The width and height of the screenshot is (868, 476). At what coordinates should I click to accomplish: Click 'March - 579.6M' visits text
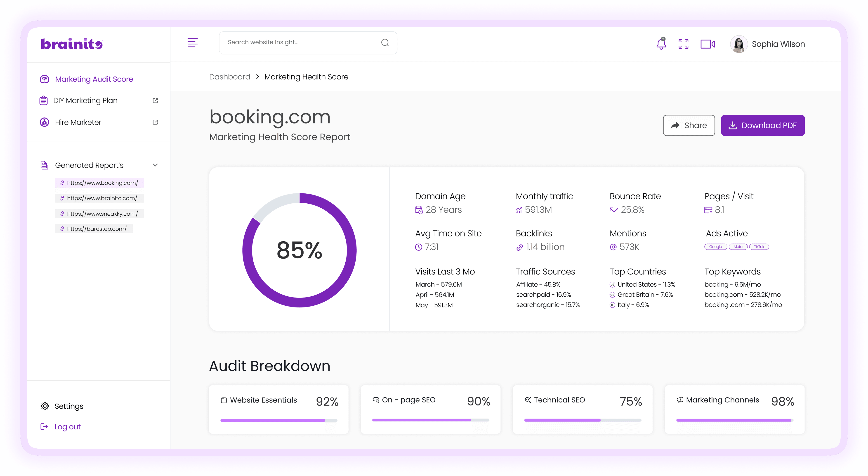click(439, 284)
